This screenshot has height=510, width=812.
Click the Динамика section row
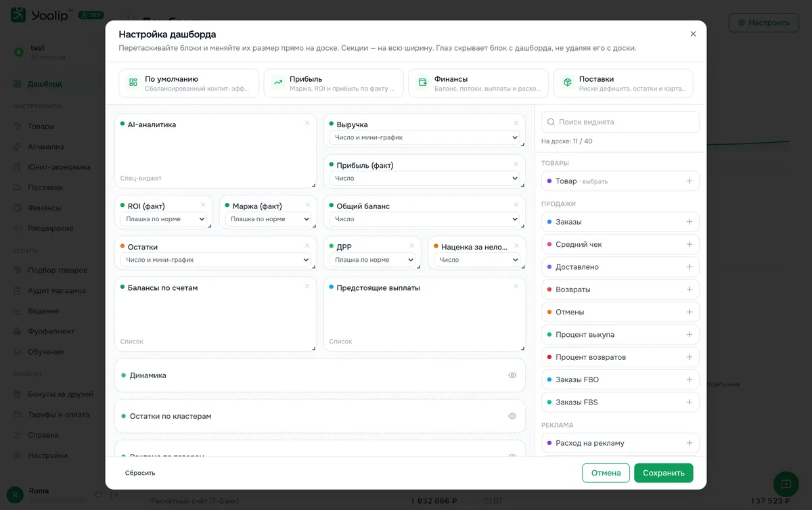click(x=320, y=375)
